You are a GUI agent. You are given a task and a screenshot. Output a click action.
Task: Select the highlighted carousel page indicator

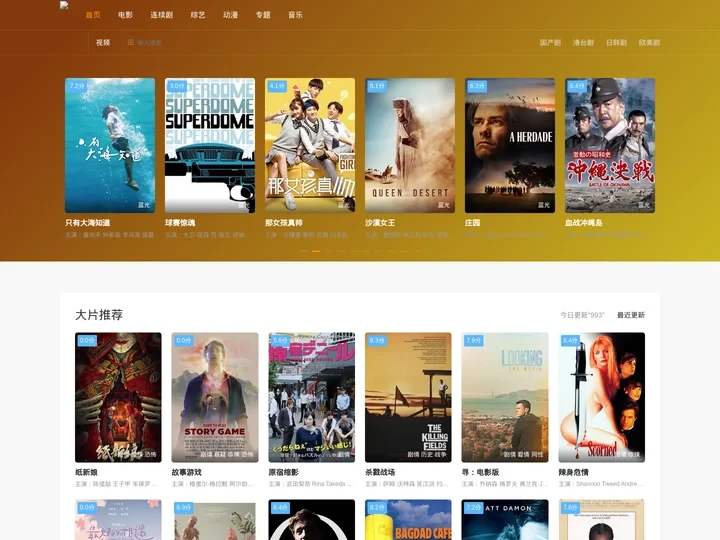(316, 251)
